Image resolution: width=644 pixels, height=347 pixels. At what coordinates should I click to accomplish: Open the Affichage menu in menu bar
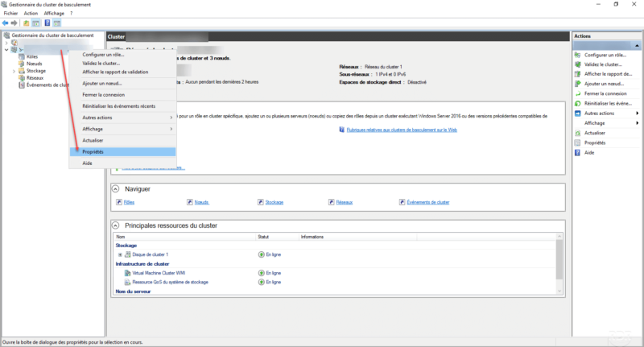pos(54,14)
